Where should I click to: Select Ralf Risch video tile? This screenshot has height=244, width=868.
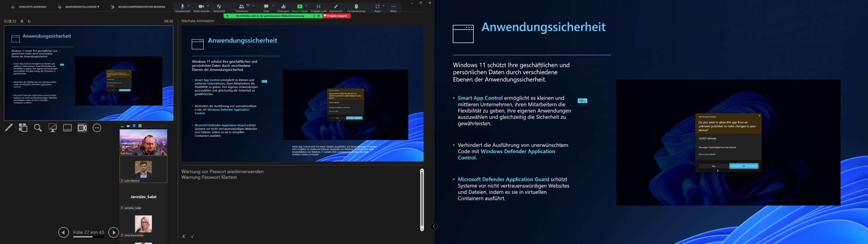click(143, 142)
